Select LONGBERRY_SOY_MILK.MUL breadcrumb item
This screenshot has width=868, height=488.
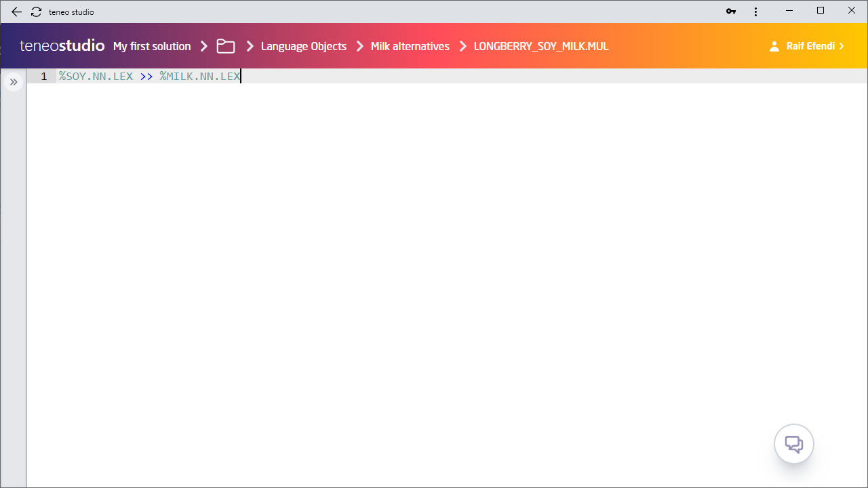541,46
